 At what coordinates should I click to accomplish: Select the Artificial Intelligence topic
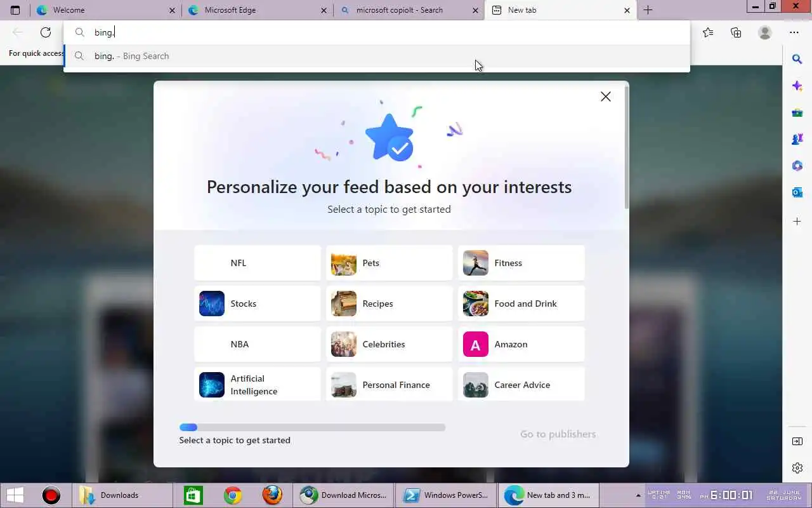(258, 384)
